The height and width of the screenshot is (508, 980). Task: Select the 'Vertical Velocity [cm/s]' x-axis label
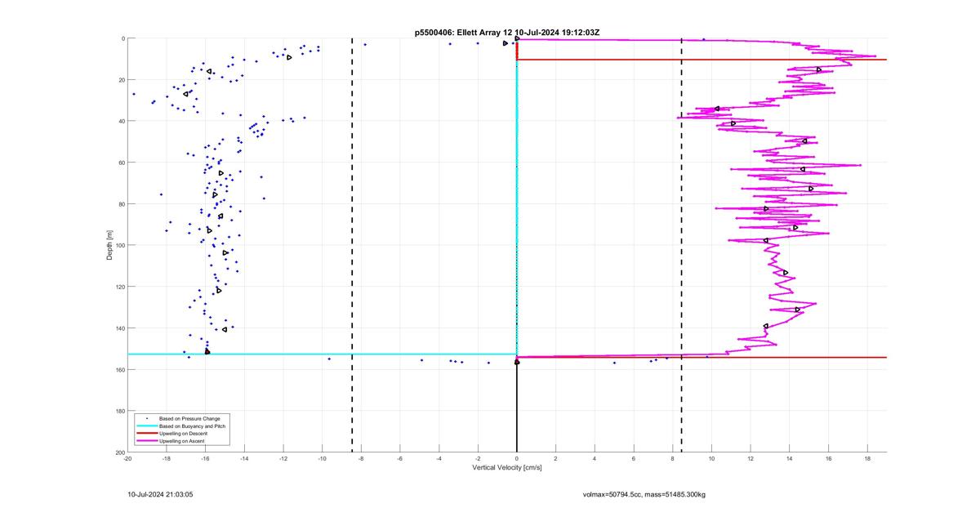pyautogui.click(x=507, y=468)
